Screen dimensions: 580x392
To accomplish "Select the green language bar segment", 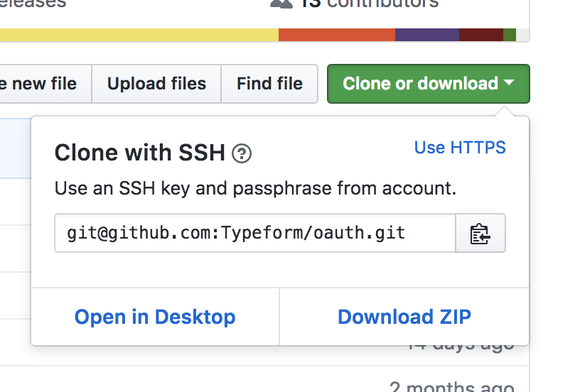I will (510, 35).
